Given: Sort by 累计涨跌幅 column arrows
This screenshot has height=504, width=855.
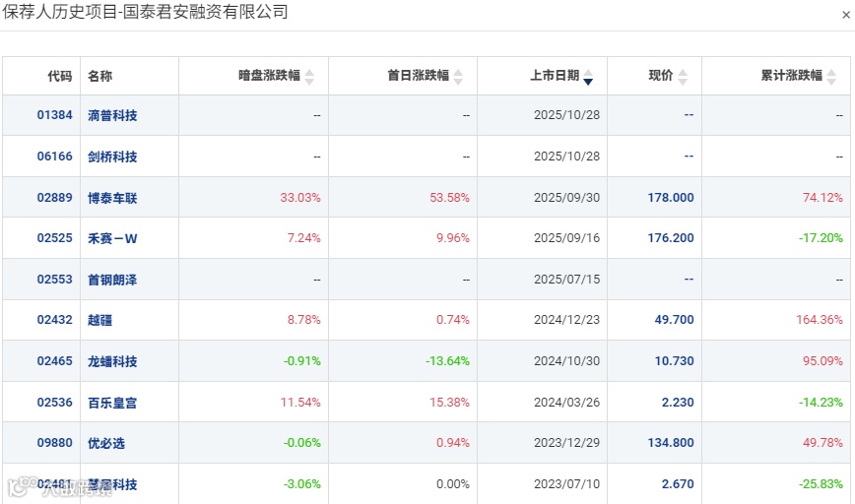Looking at the screenshot, I should (x=831, y=77).
